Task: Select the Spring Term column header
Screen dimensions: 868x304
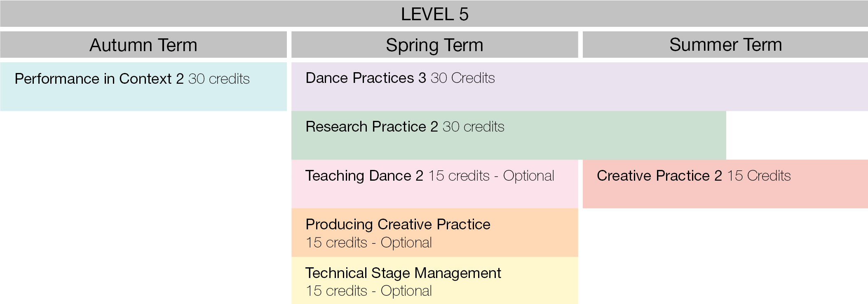Action: click(x=434, y=45)
